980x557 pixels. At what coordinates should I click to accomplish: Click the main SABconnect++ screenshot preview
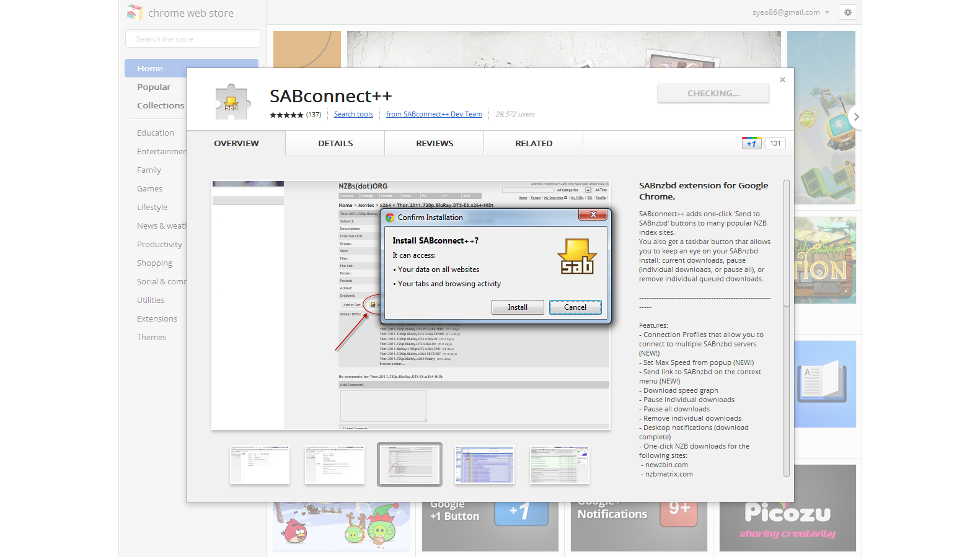click(x=411, y=305)
